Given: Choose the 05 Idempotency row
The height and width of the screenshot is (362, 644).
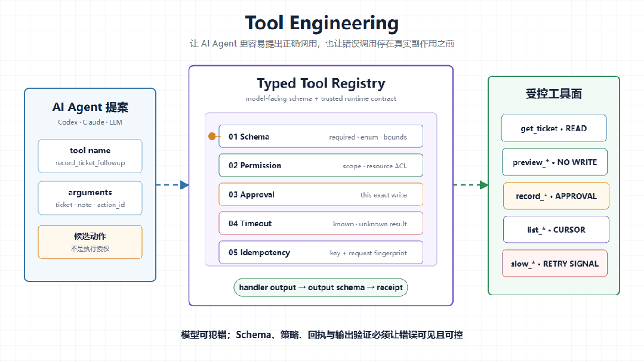Looking at the screenshot, I should pyautogui.click(x=321, y=252).
